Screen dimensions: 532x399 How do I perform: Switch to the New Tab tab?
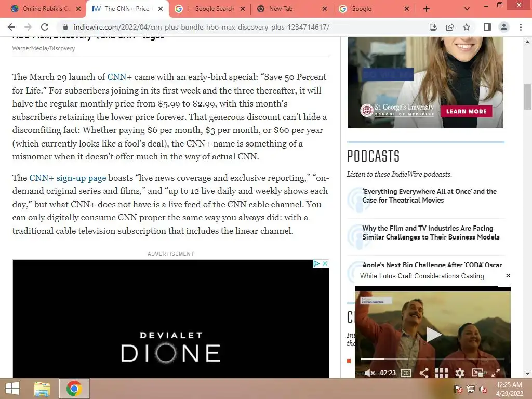coord(291,9)
